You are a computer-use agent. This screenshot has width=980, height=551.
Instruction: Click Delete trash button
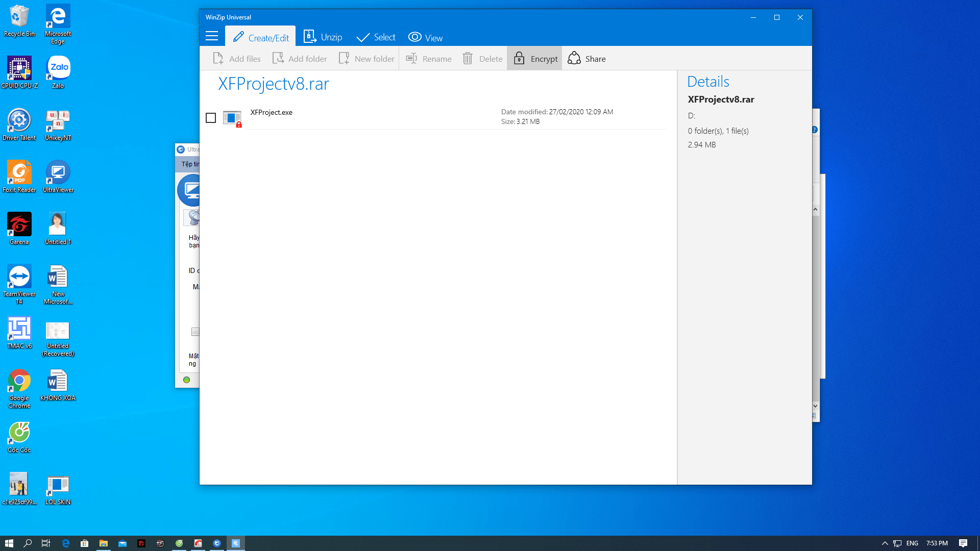[x=482, y=59]
